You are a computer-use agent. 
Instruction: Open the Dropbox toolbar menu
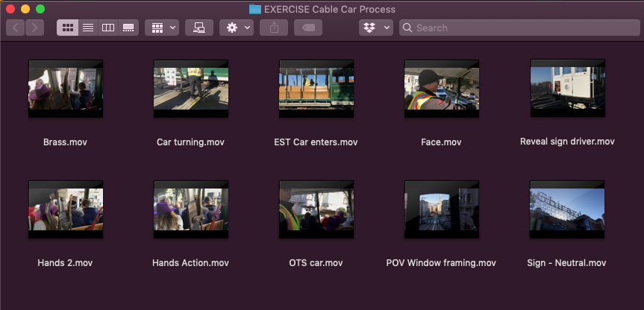tap(376, 28)
